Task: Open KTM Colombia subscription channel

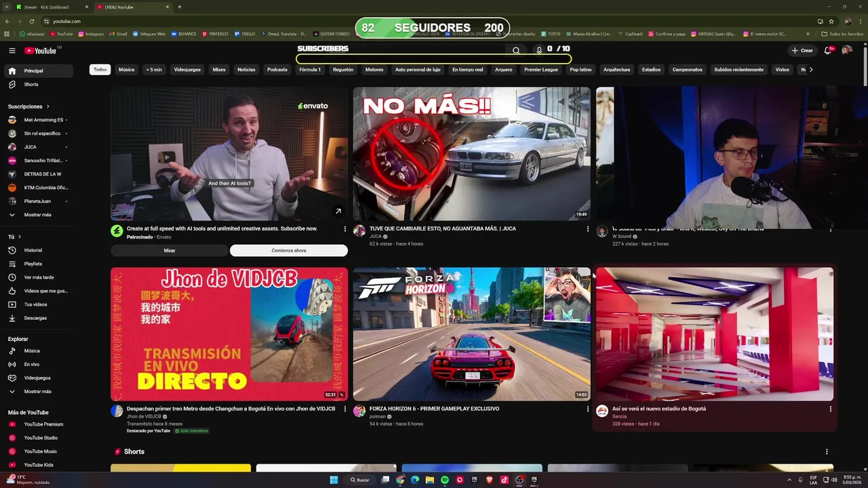Action: (46, 188)
